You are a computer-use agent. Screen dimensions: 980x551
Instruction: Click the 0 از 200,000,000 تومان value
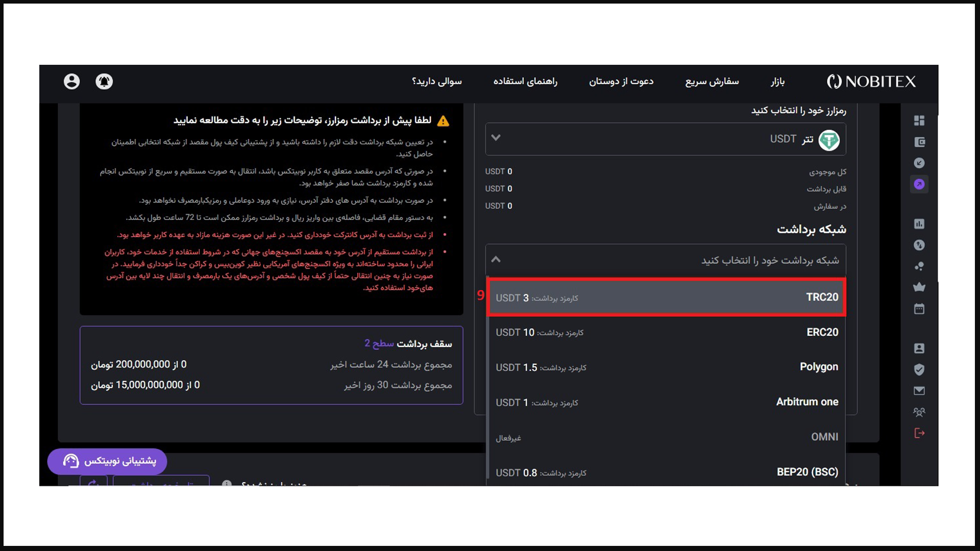[x=139, y=365]
